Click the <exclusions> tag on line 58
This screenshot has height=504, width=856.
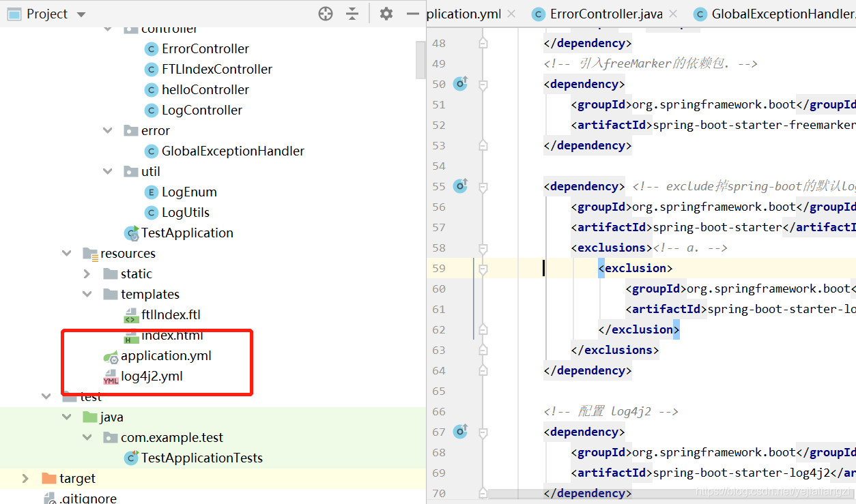pyautogui.click(x=612, y=248)
